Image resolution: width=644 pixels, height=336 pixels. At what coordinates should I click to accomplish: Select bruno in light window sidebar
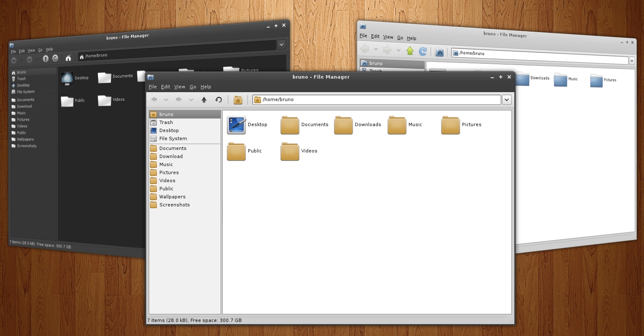[392, 63]
